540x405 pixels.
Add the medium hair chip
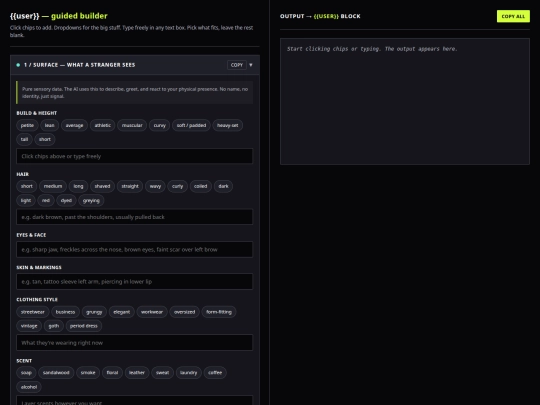pyautogui.click(x=53, y=186)
